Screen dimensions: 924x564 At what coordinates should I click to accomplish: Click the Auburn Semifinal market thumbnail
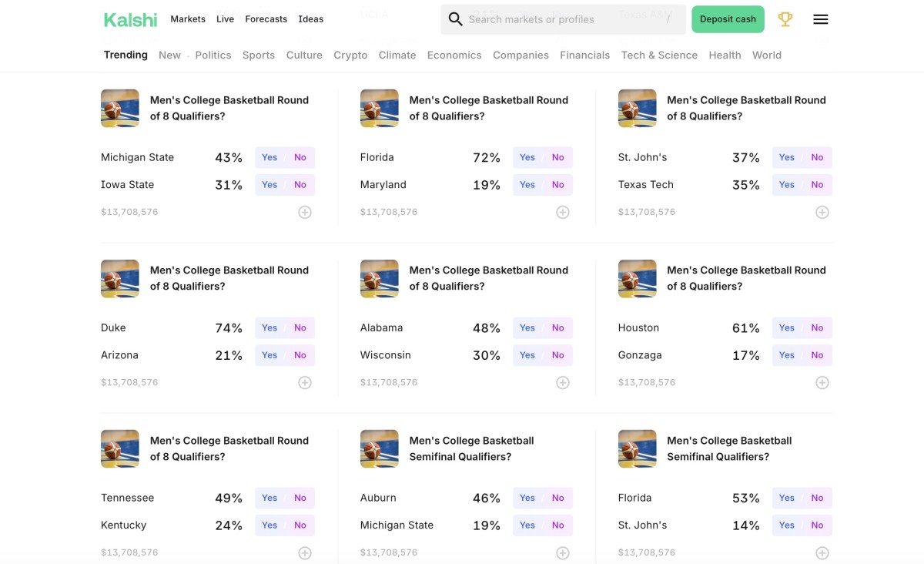pos(380,448)
